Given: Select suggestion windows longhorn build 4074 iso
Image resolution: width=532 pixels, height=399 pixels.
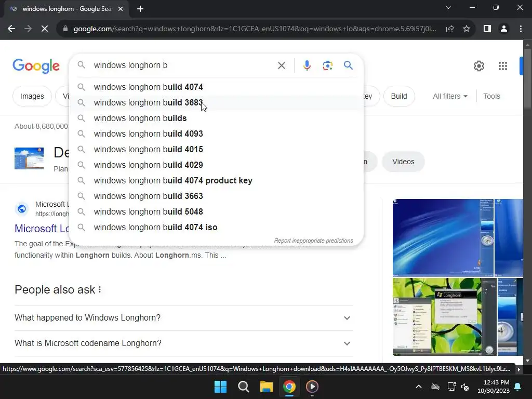Looking at the screenshot, I should [216, 228].
